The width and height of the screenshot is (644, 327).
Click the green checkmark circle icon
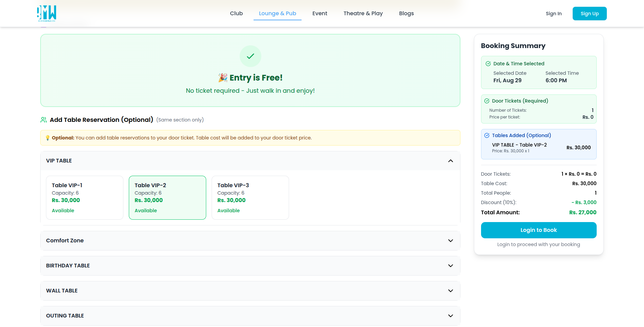[x=250, y=56]
